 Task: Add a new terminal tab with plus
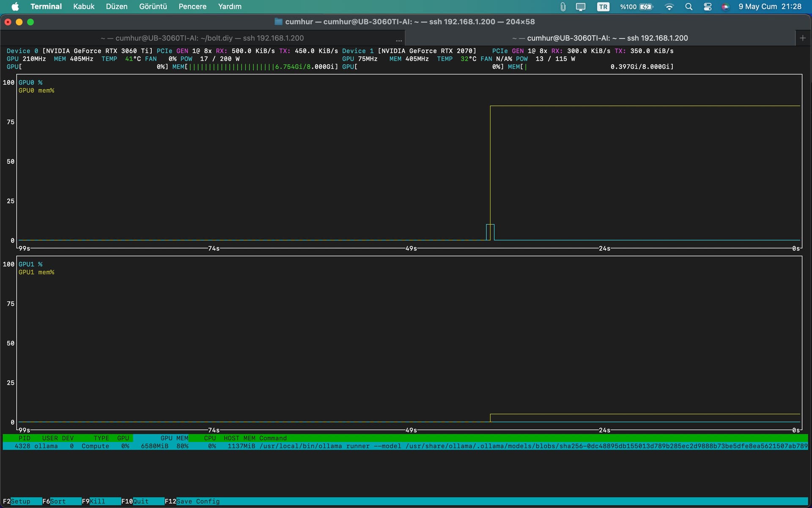803,38
